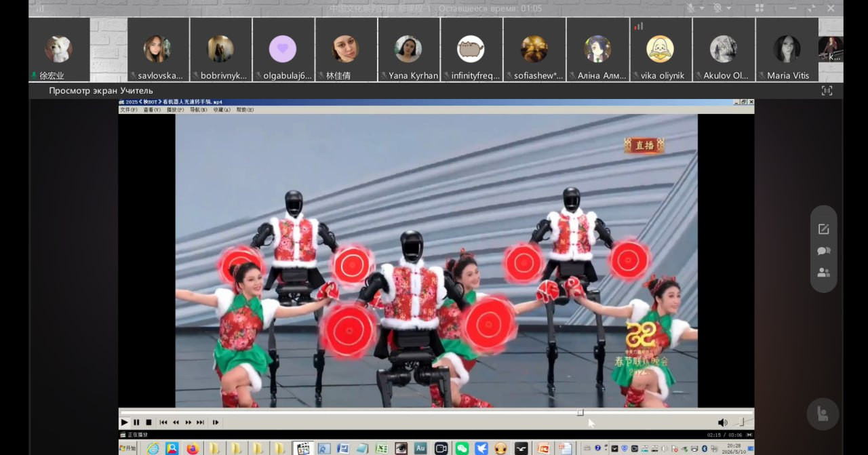Screen dimensions: 868x455
Task: Expand microphone options dropdown arrow
Action: pyautogui.click(x=702, y=8)
